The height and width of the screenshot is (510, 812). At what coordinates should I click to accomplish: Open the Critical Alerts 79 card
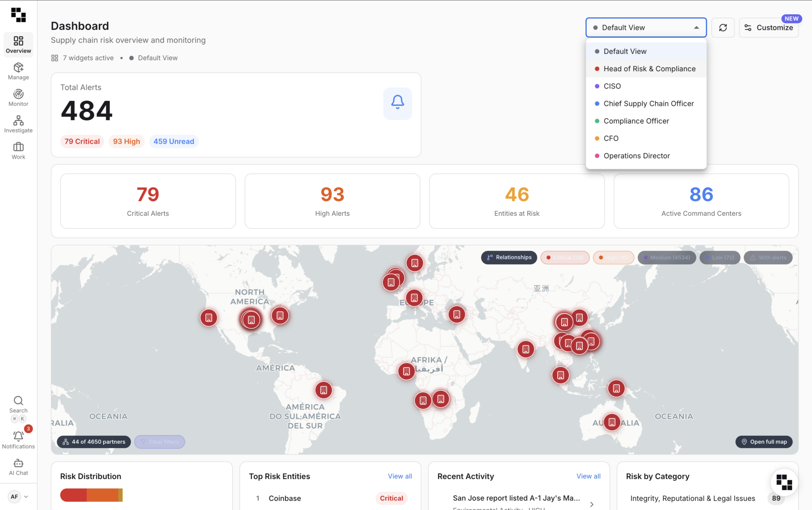click(148, 201)
